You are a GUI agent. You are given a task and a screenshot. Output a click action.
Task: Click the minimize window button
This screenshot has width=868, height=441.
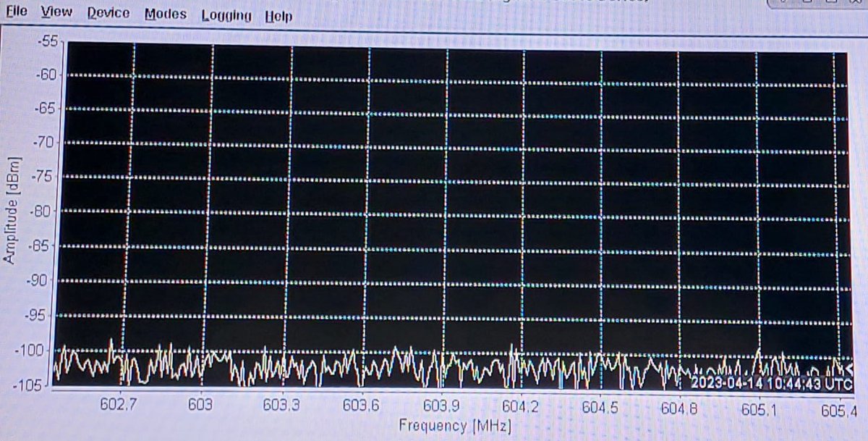(x=781, y=3)
